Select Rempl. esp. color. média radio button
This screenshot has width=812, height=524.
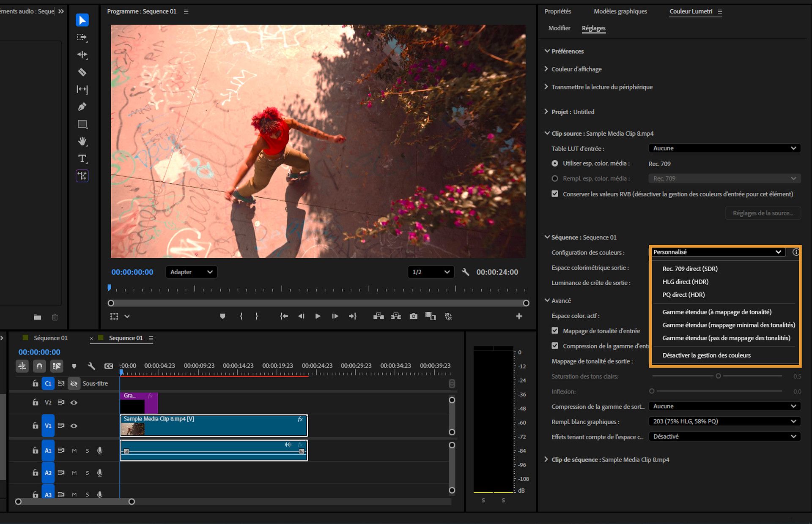[555, 178]
